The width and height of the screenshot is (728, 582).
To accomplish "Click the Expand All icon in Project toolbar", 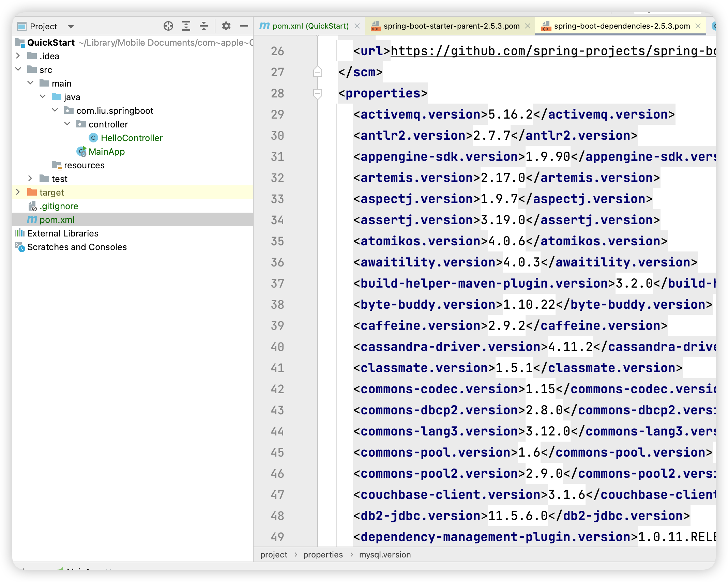I will click(186, 26).
